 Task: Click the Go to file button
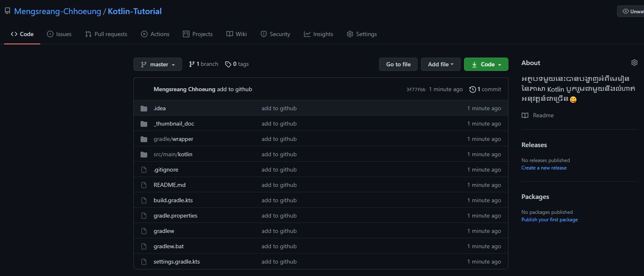tap(398, 64)
